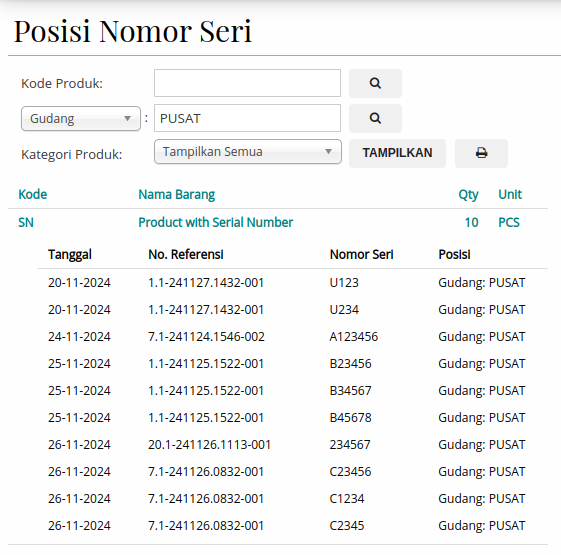Click the Kode column header

pyautogui.click(x=33, y=194)
